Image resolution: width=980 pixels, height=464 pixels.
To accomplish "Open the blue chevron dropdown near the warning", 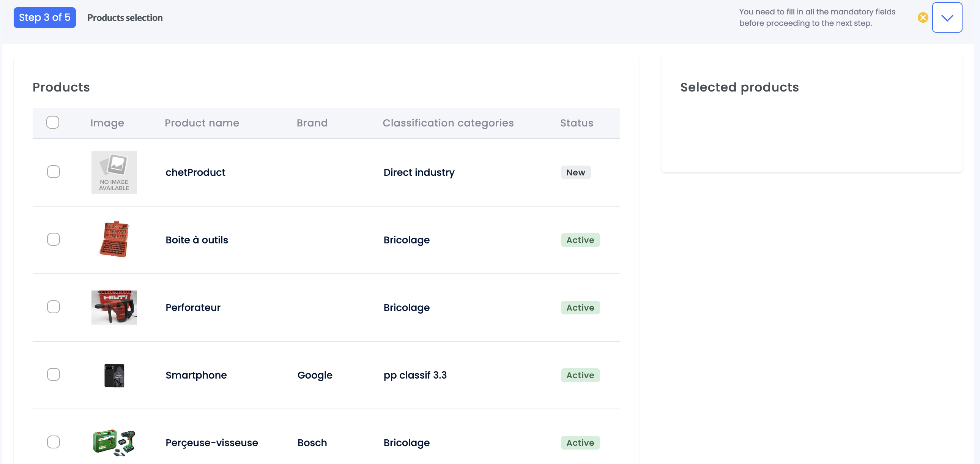I will [947, 17].
